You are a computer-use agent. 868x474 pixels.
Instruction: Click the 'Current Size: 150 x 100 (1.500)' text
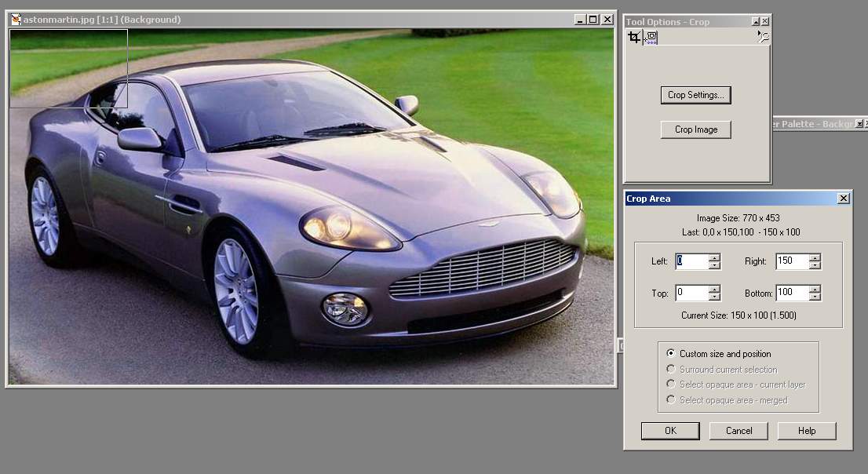coord(739,315)
